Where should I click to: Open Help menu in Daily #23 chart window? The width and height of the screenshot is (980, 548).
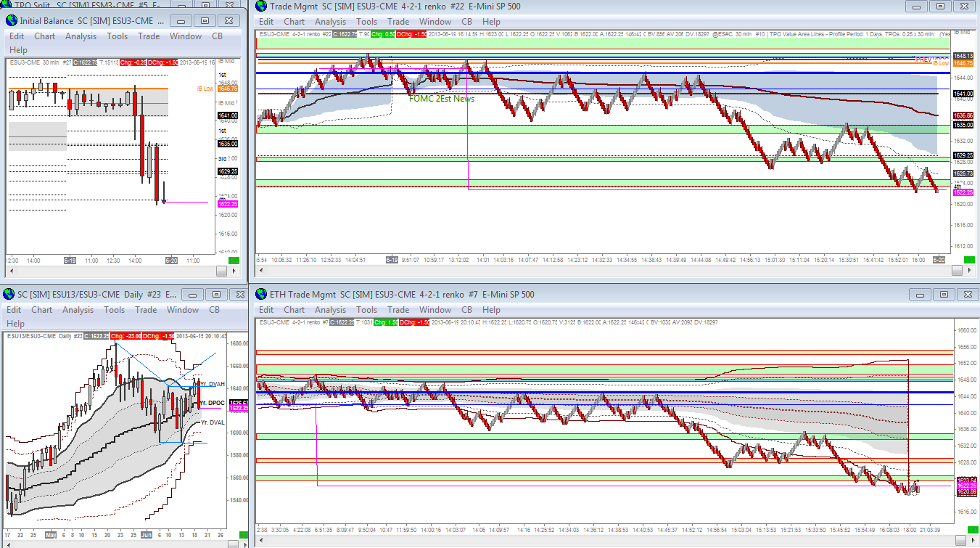[x=15, y=324]
